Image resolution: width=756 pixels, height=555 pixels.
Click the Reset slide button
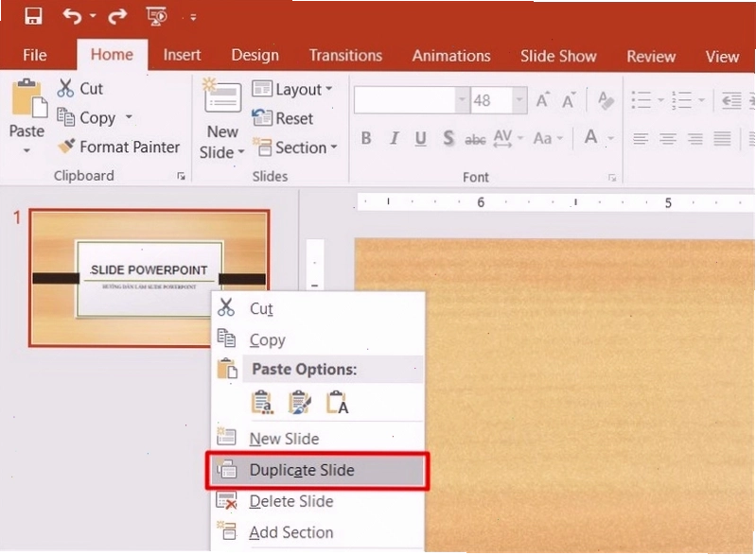[x=283, y=118]
